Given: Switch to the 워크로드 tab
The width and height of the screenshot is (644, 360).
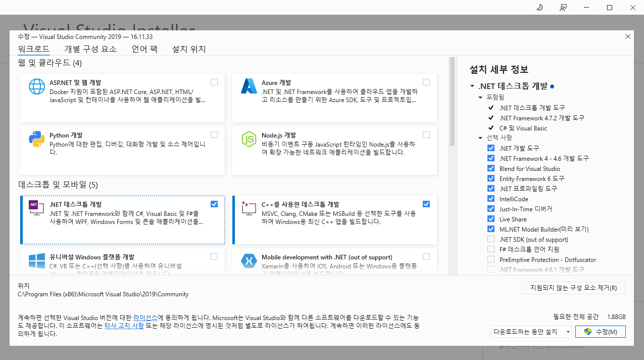Looking at the screenshot, I should pos(34,49).
